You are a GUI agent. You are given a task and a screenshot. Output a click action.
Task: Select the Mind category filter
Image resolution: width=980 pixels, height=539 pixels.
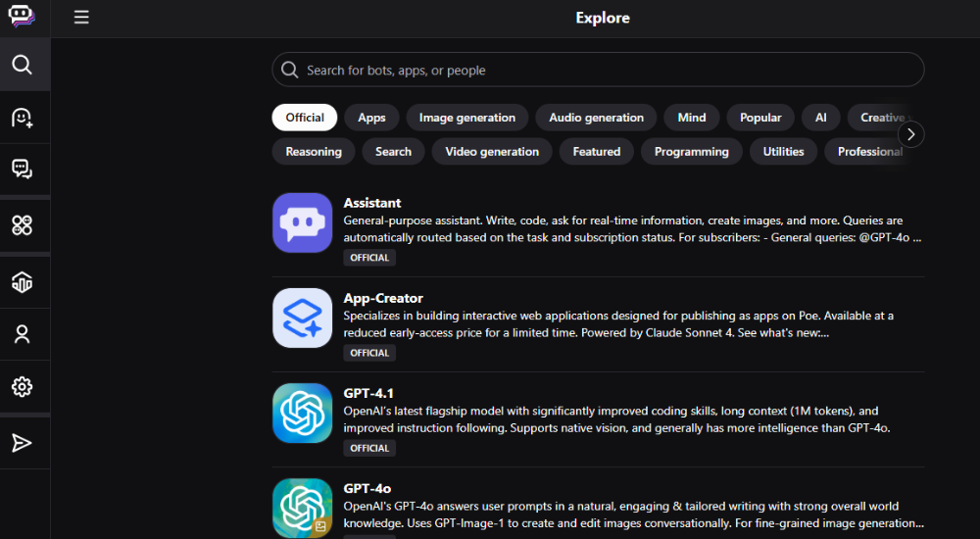click(x=692, y=118)
